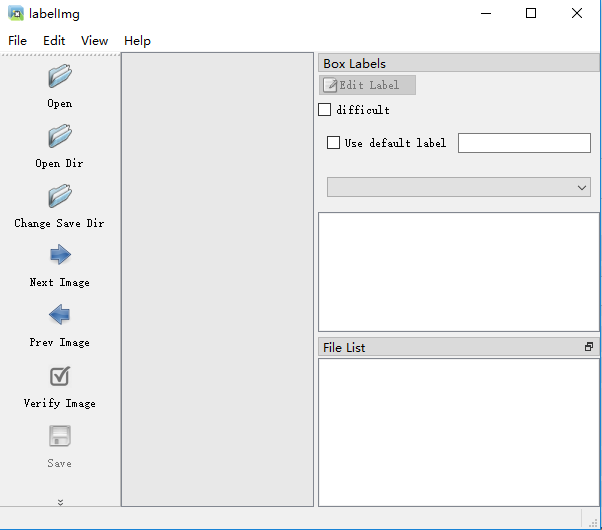Toggle the difficult checkbox
Image resolution: width=602 pixels, height=530 pixels.
tap(324, 110)
